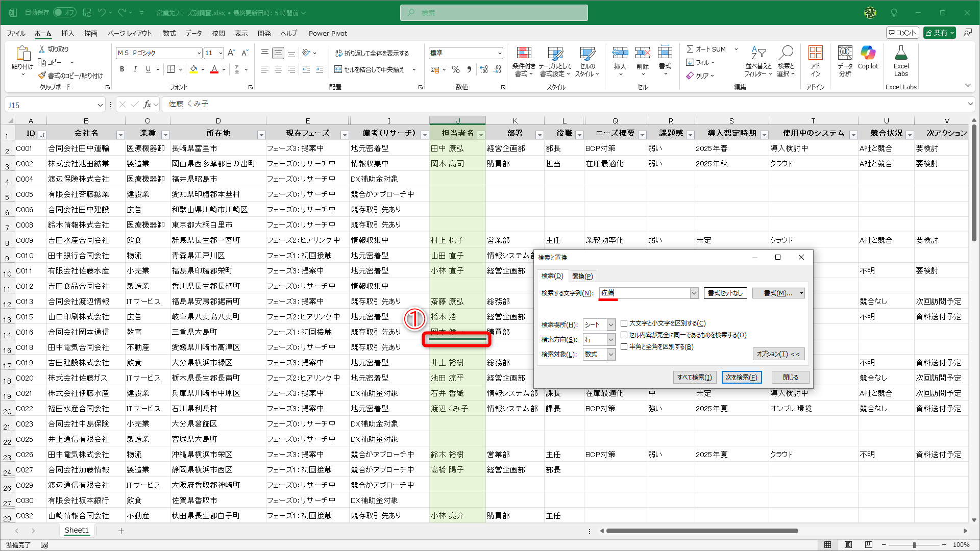This screenshot has width=980, height=551.
Task: Apply conditional formatting (条件付き書式)
Action: point(524,60)
